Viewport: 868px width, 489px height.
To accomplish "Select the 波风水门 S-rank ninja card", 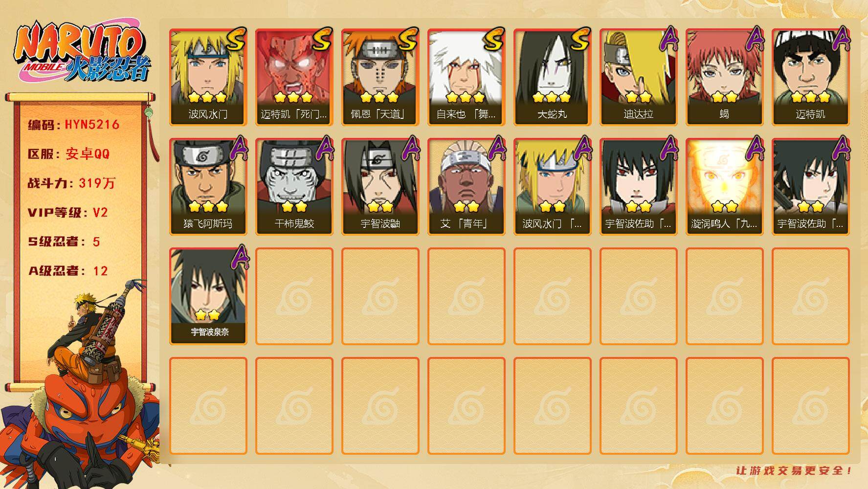I will point(208,77).
